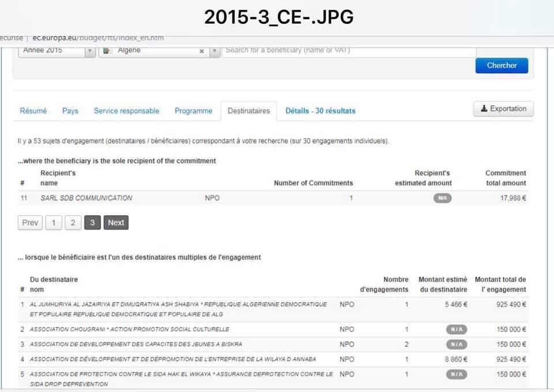554x392 pixels.
Task: Switch to the Résumé tab
Action: (x=33, y=111)
